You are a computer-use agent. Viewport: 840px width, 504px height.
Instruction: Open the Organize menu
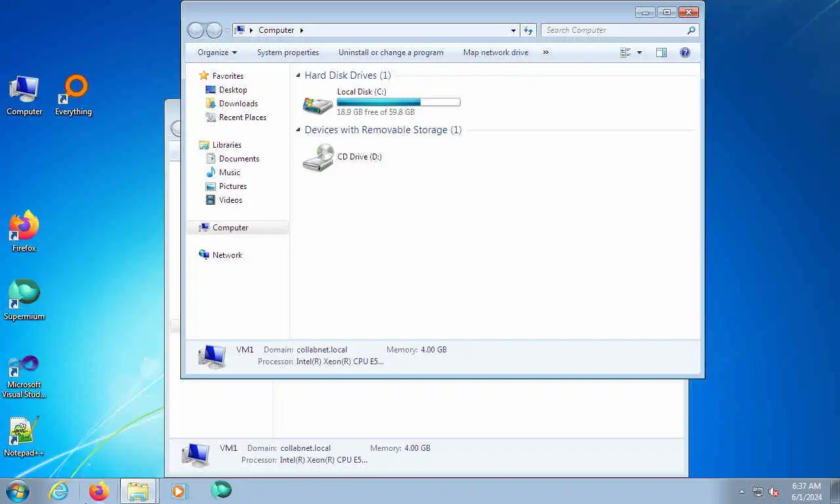coord(217,52)
